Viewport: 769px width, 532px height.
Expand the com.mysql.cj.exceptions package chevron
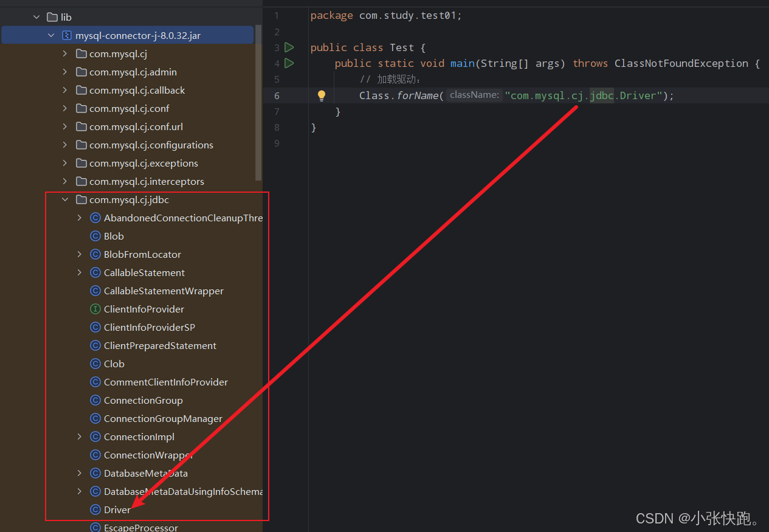tap(65, 163)
